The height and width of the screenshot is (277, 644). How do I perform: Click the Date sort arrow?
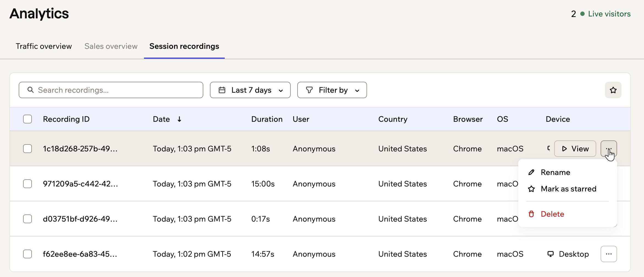pyautogui.click(x=179, y=119)
